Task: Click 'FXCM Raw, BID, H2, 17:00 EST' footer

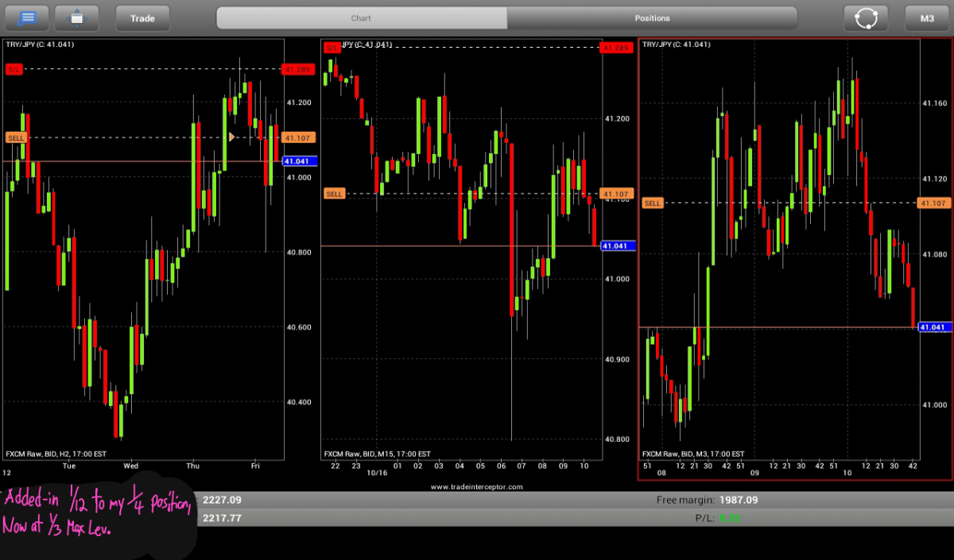Action: 56,454
